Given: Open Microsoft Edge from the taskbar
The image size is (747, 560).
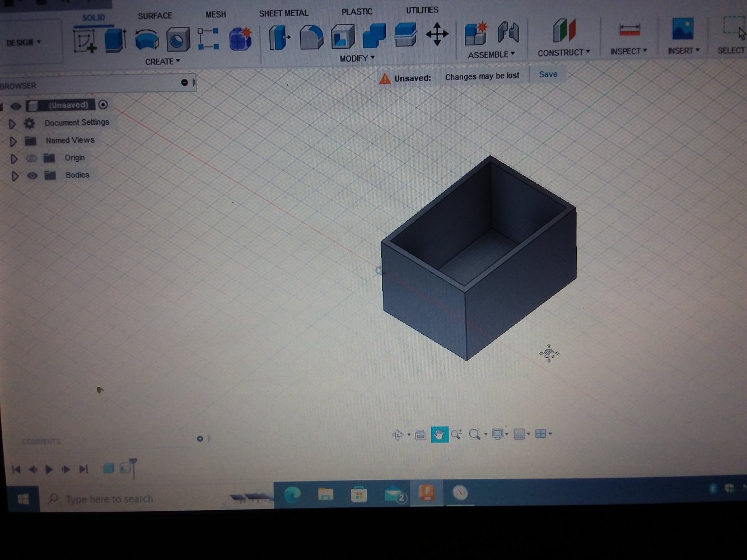Looking at the screenshot, I should 292,494.
